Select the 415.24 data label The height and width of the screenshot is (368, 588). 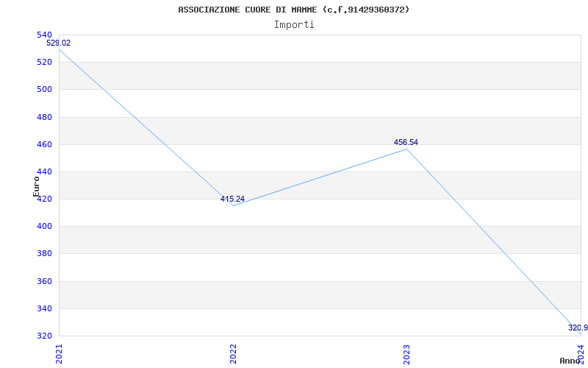click(232, 199)
